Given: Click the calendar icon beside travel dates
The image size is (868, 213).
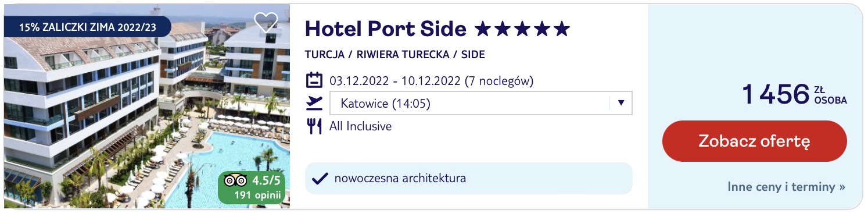Looking at the screenshot, I should pyautogui.click(x=314, y=80).
